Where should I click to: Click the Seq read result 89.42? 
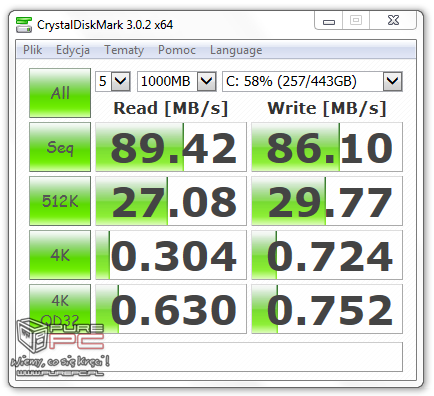[171, 147]
